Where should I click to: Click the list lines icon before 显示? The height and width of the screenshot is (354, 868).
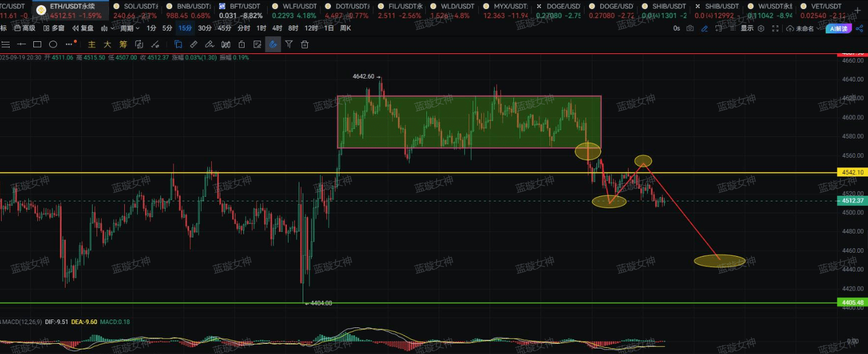coord(732,28)
